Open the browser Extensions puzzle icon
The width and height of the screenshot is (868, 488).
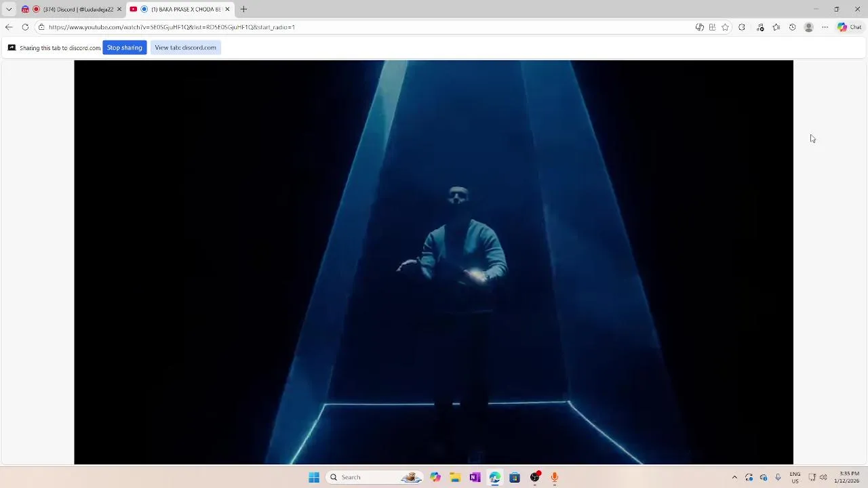pyautogui.click(x=742, y=27)
